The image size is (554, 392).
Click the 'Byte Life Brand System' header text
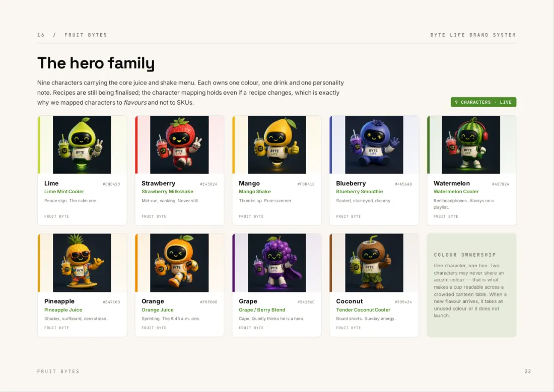click(x=473, y=35)
